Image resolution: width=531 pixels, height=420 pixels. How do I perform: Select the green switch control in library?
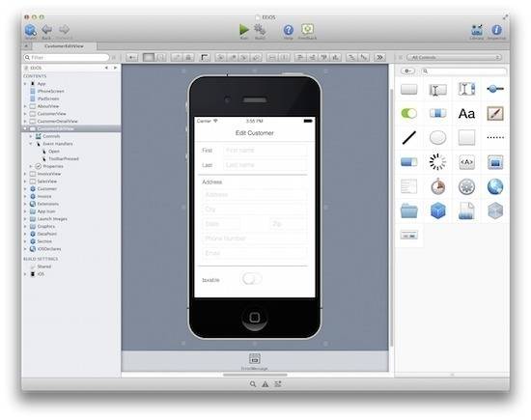408,114
